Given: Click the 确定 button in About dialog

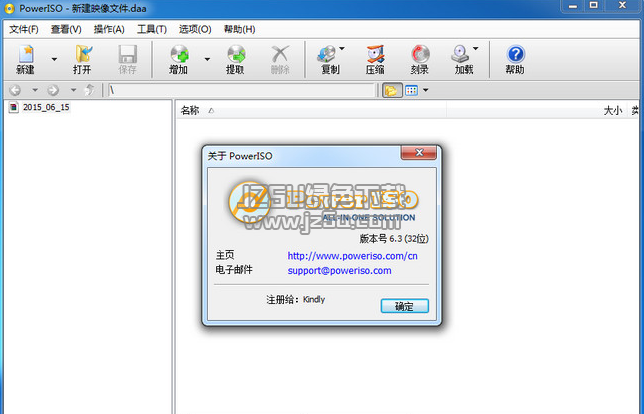Looking at the screenshot, I should (405, 306).
